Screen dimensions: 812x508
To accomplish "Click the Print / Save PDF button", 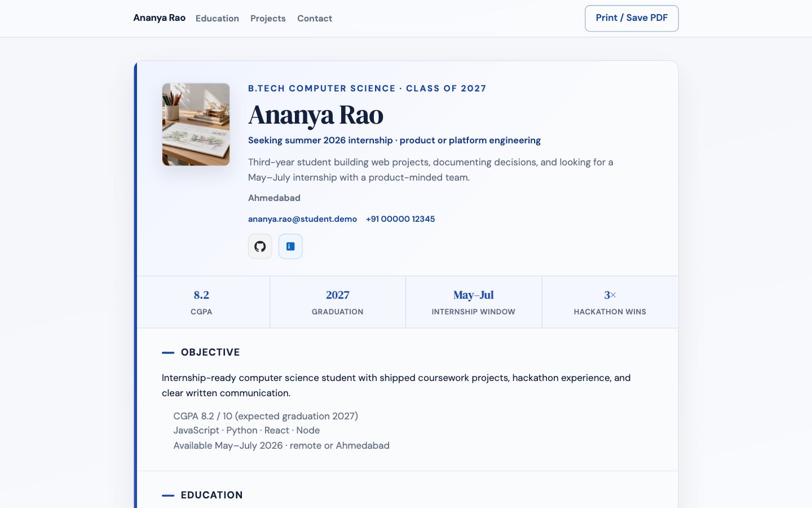I will pos(632,18).
